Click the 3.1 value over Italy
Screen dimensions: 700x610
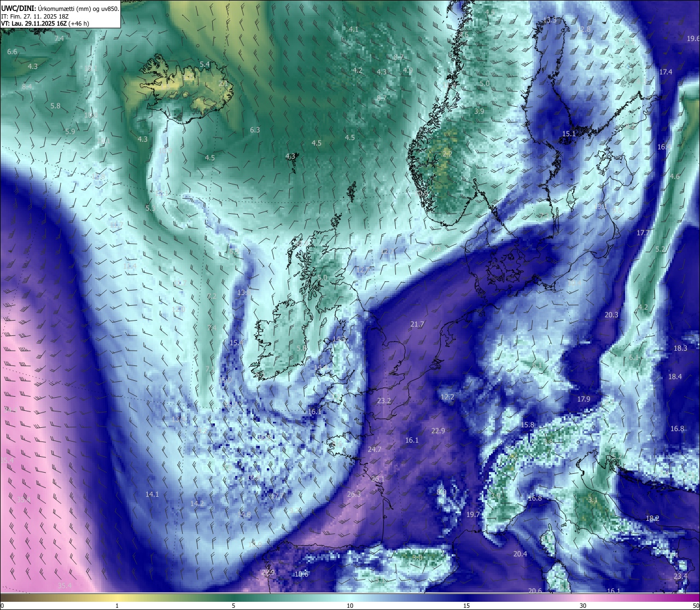tap(593, 500)
